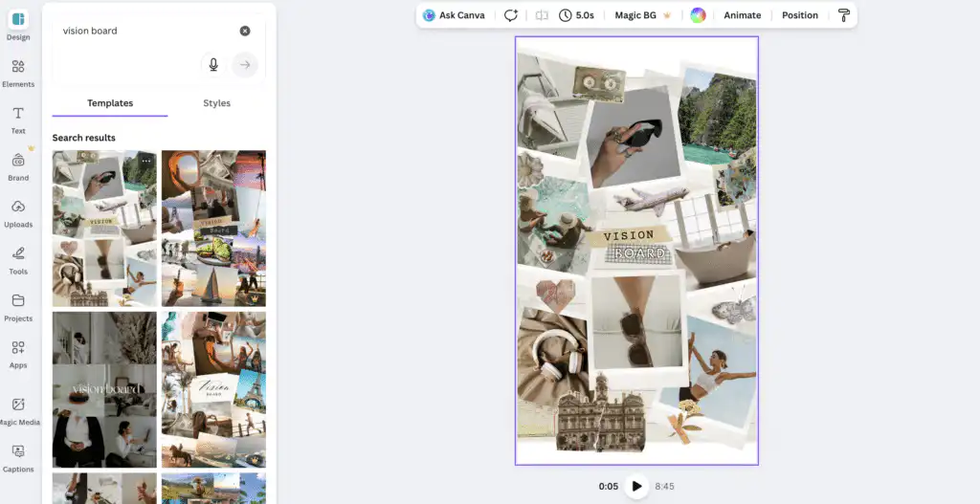Click the flip/mirror icon in toolbar
This screenshot has height=504, width=980.
pyautogui.click(x=542, y=15)
